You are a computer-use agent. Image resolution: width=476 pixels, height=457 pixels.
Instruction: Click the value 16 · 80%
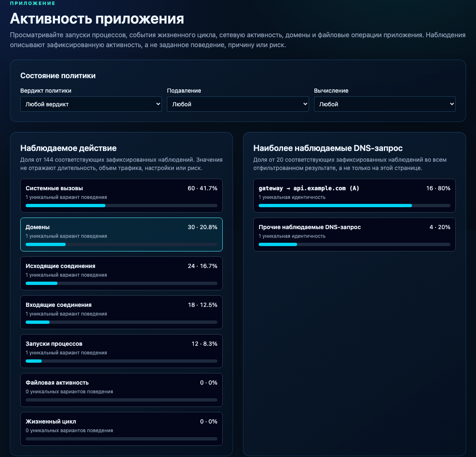(x=438, y=189)
